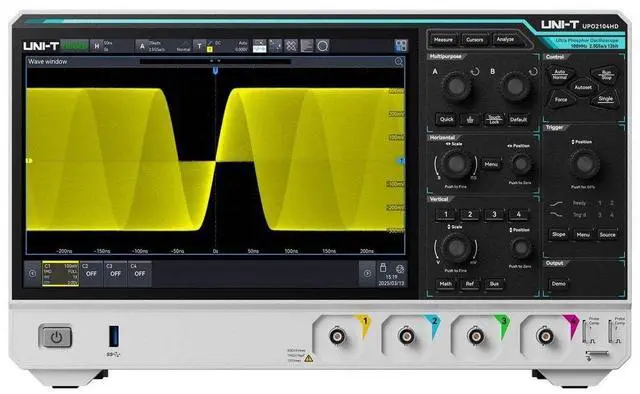This screenshot has width=640, height=394.
Task: Tap the T trigger label on screen
Action: [199, 46]
